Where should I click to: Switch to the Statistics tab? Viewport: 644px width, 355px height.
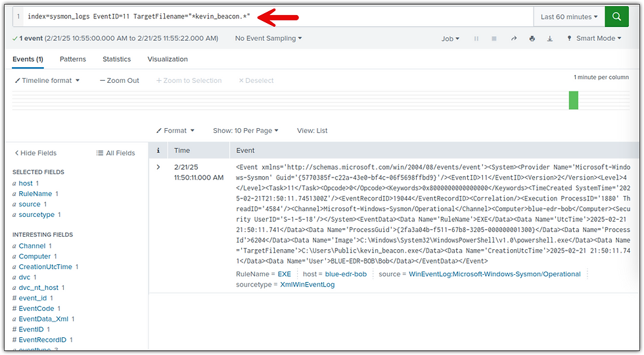click(x=117, y=59)
